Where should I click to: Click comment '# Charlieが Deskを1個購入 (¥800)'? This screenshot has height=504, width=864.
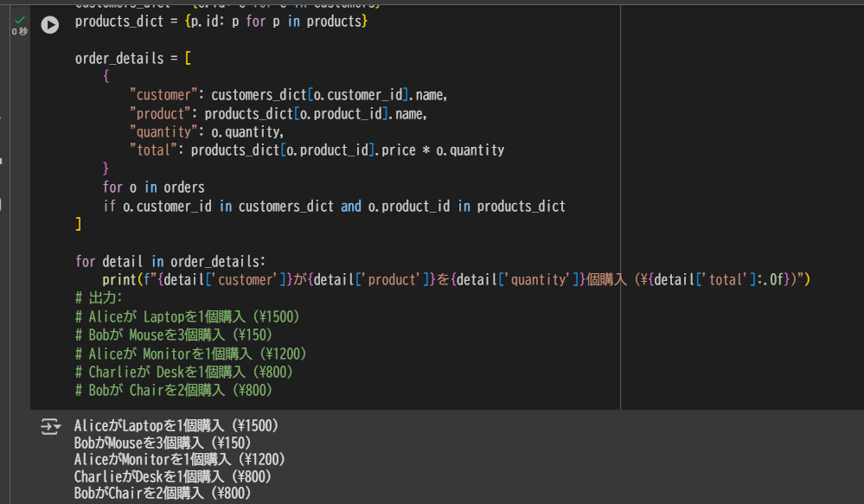pyautogui.click(x=184, y=372)
